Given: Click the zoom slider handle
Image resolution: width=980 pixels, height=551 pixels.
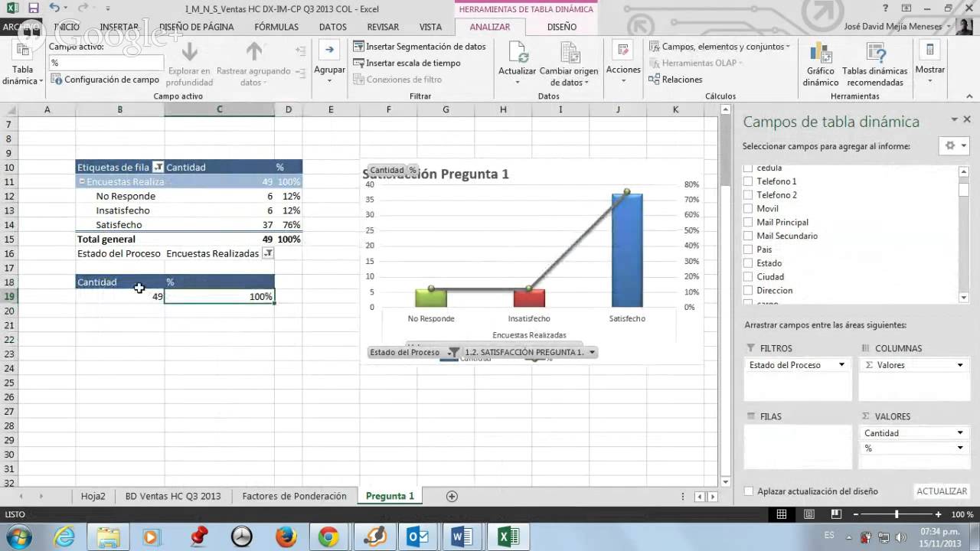Looking at the screenshot, I should point(897,514).
